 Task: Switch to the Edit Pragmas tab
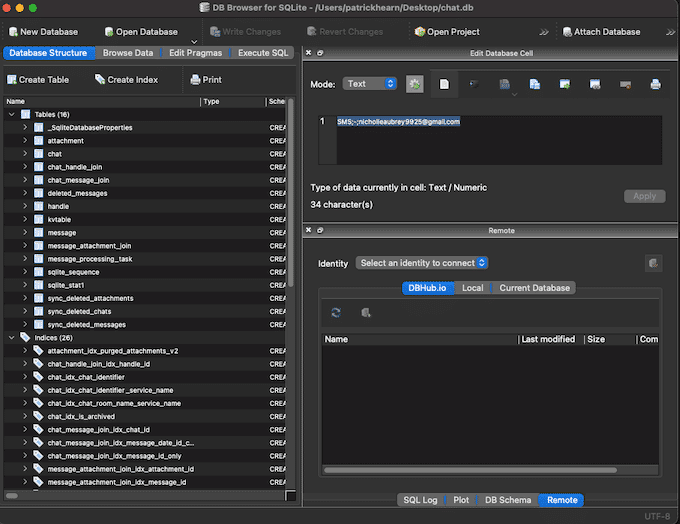[x=196, y=53]
